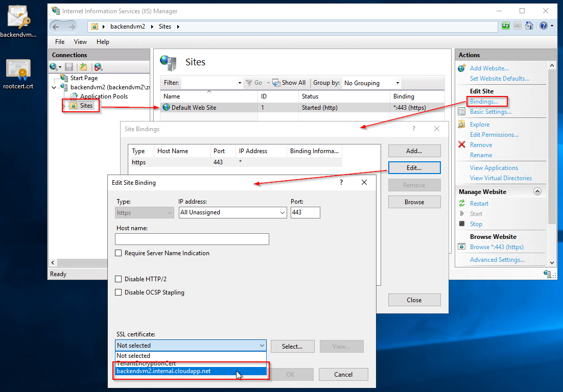Click the connect globe icon in Connections toolbar
The width and height of the screenshot is (563, 392).
54,67
